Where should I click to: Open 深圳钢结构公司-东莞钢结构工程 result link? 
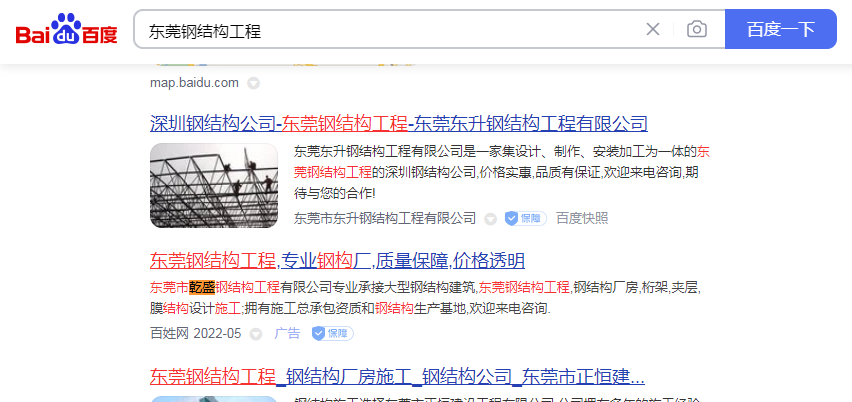tap(399, 124)
